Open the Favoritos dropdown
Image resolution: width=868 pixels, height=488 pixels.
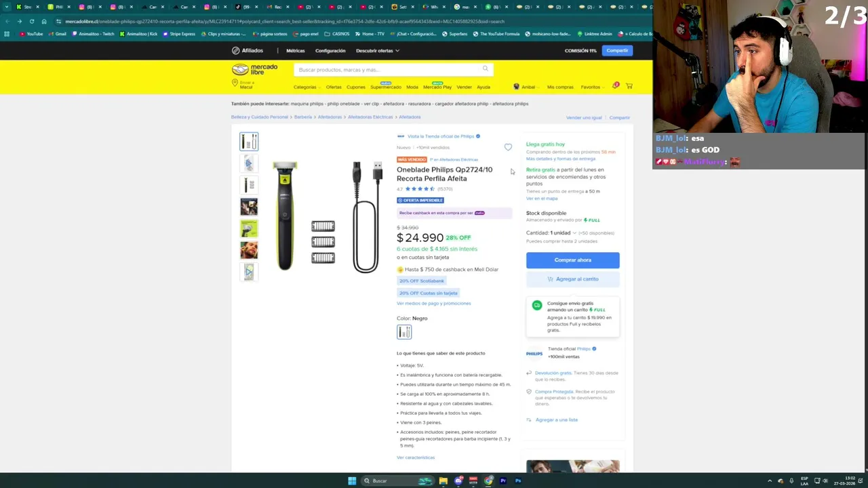coord(591,87)
